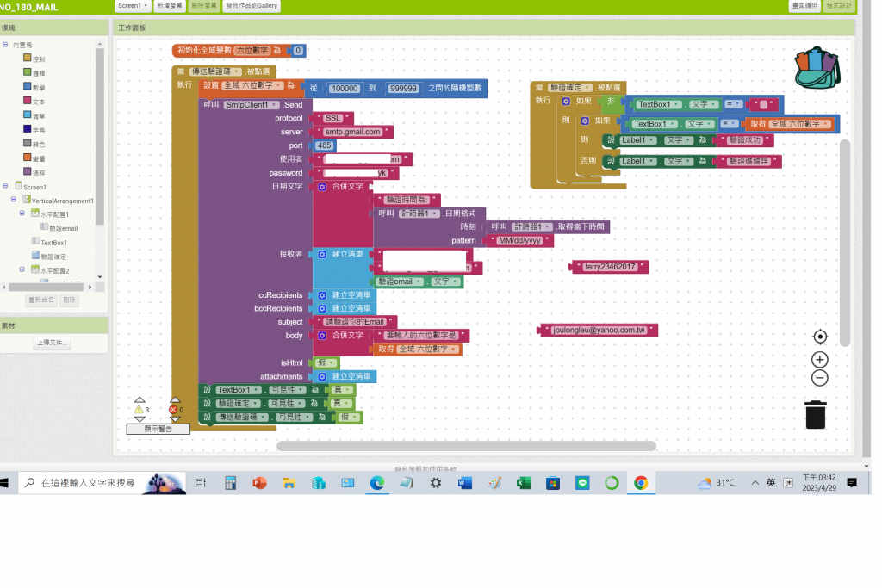Collapse the Screen1 tree node
882x588 pixels.
tap(5, 185)
